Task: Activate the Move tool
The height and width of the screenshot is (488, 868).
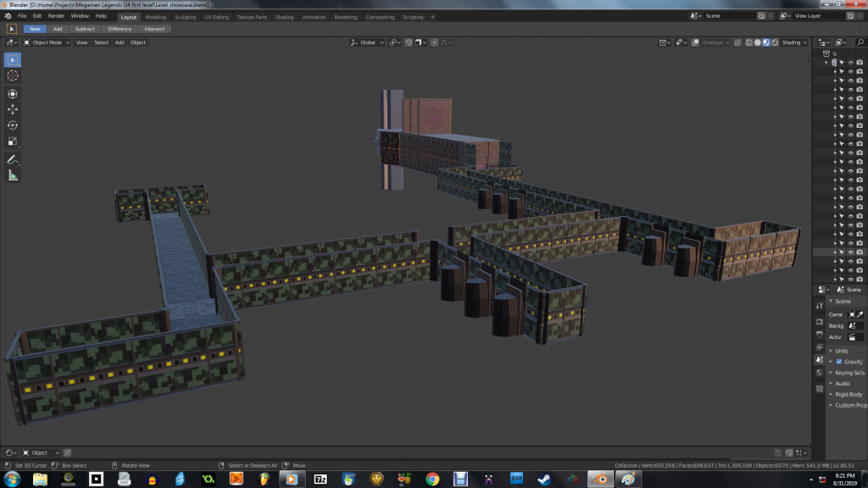Action: pos(13,109)
